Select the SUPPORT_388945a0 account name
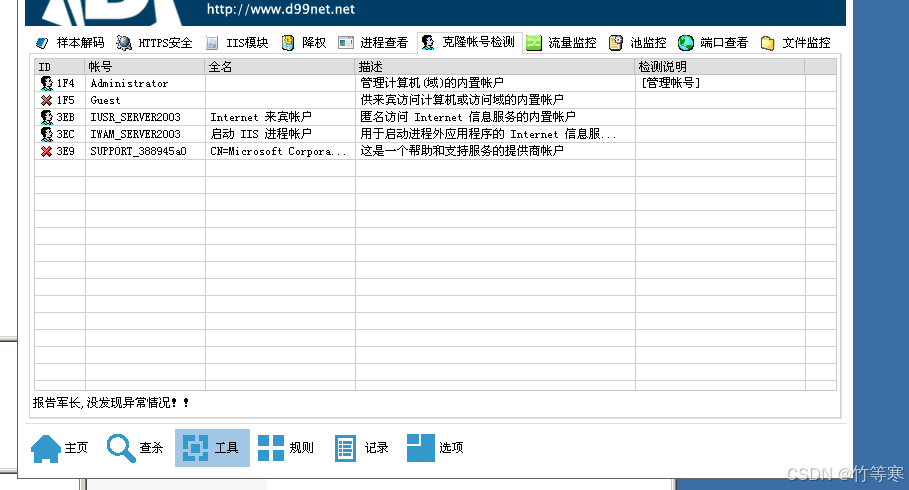 point(139,151)
